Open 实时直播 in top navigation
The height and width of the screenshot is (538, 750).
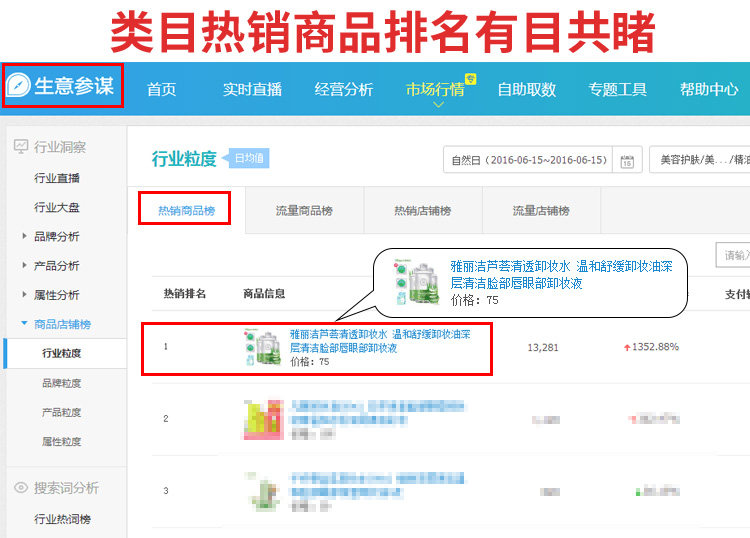(x=252, y=89)
